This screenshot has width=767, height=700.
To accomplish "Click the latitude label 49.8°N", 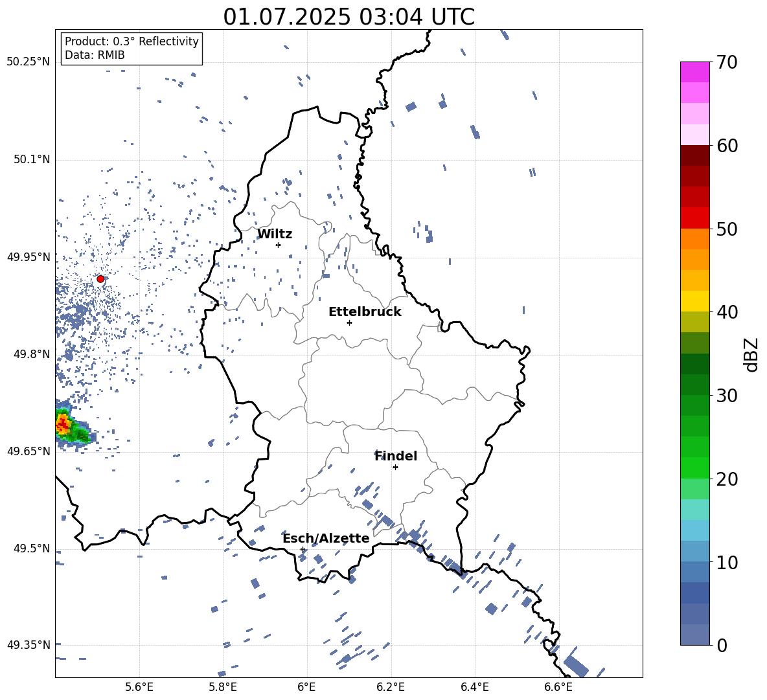I will 31,354.
